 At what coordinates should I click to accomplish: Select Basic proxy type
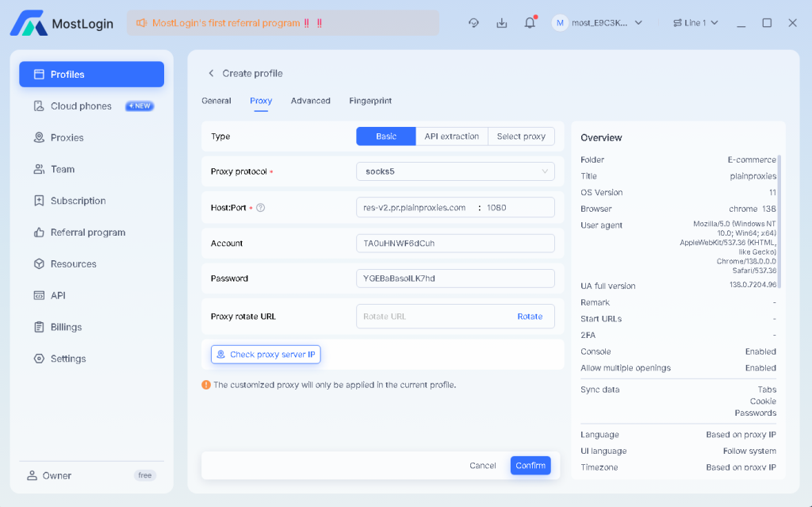coord(386,136)
